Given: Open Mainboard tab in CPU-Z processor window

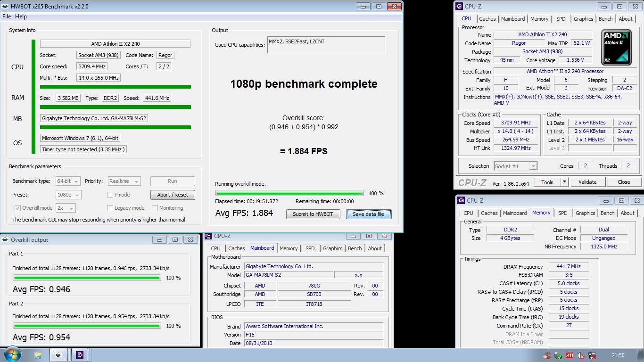Looking at the screenshot, I should click(x=513, y=19).
